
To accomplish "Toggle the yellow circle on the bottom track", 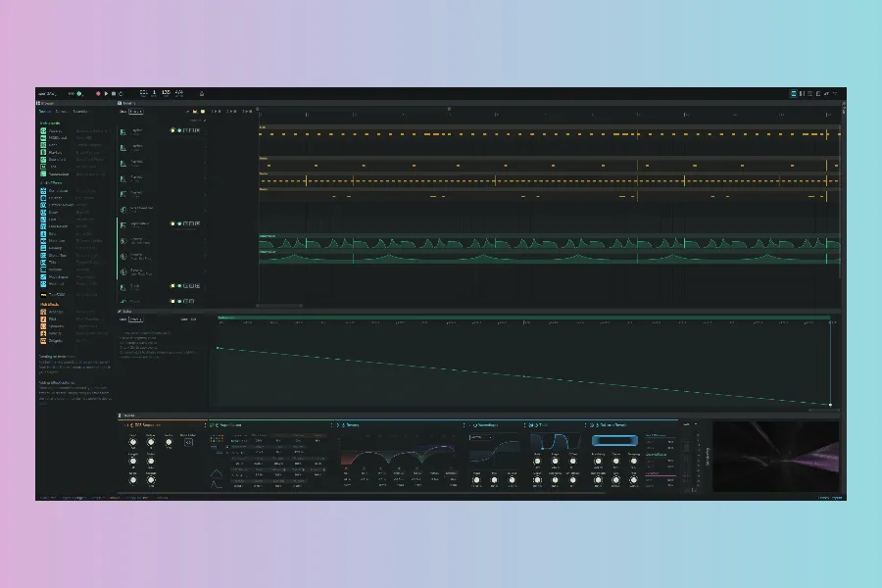I will coord(171,301).
